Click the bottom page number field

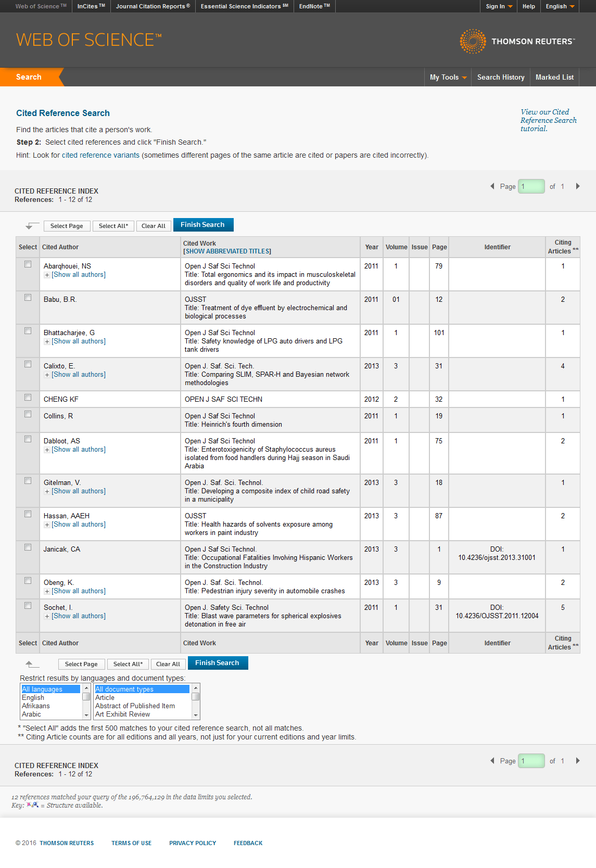(x=531, y=761)
